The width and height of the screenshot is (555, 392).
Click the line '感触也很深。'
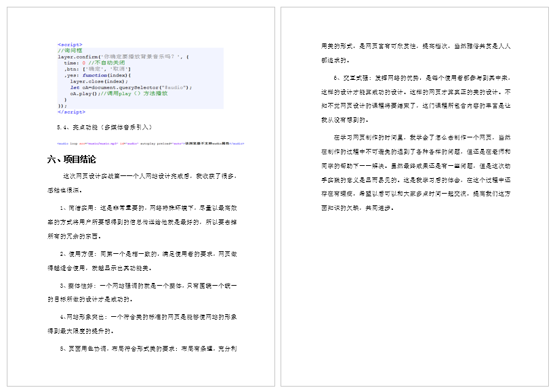pos(65,190)
